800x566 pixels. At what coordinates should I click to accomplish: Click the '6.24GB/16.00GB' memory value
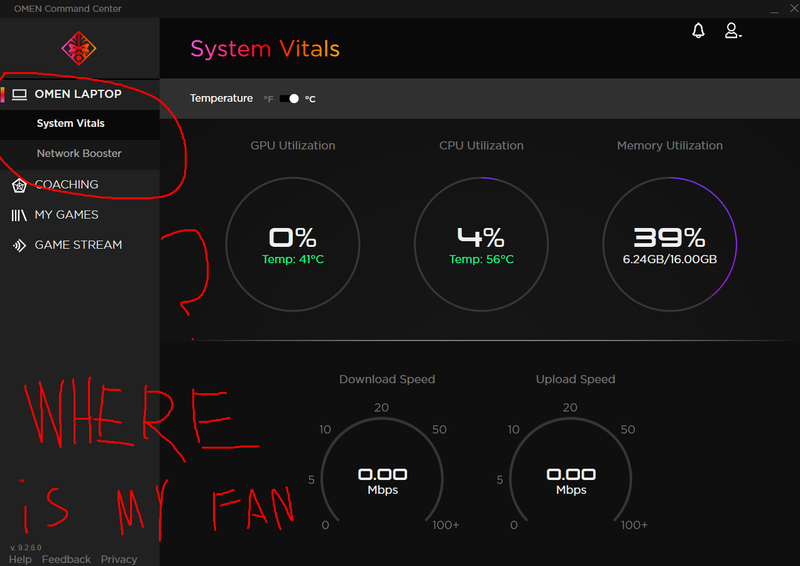pyautogui.click(x=670, y=259)
